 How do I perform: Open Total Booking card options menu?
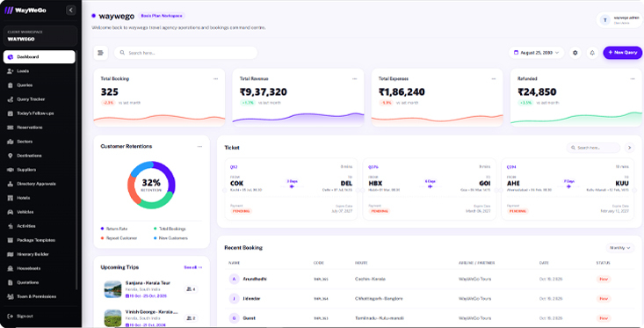215,78
